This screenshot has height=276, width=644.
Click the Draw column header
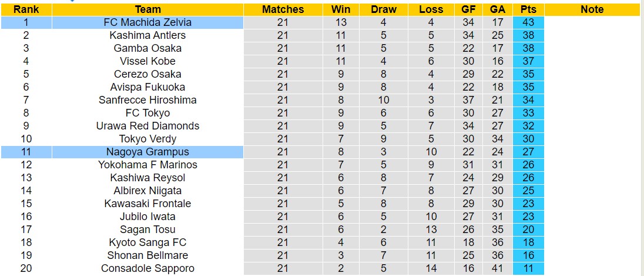point(384,9)
